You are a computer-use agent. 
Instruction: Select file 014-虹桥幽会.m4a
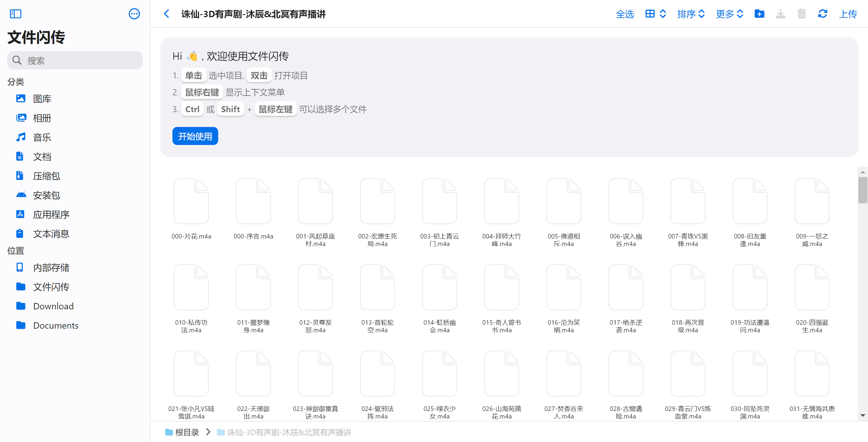tap(439, 299)
